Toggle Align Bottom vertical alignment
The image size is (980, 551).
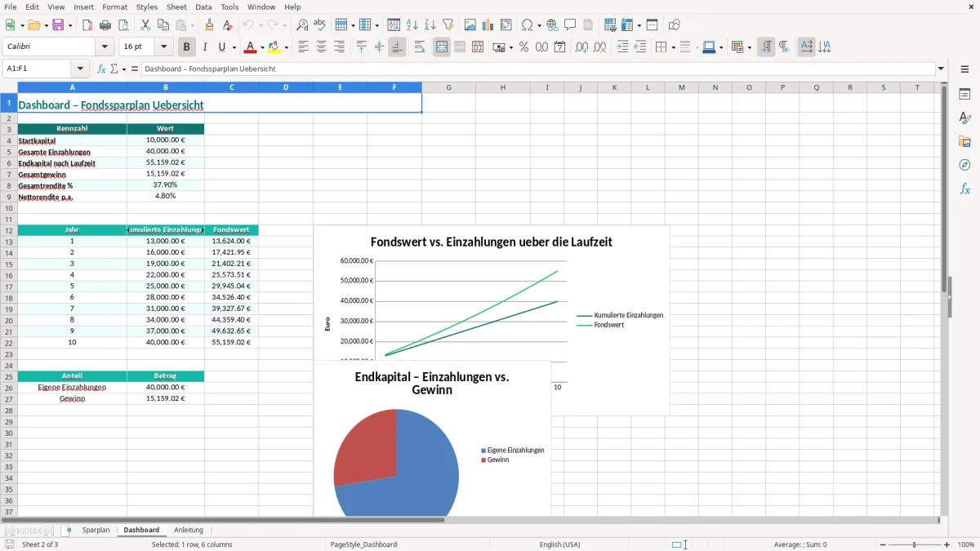coord(397,47)
